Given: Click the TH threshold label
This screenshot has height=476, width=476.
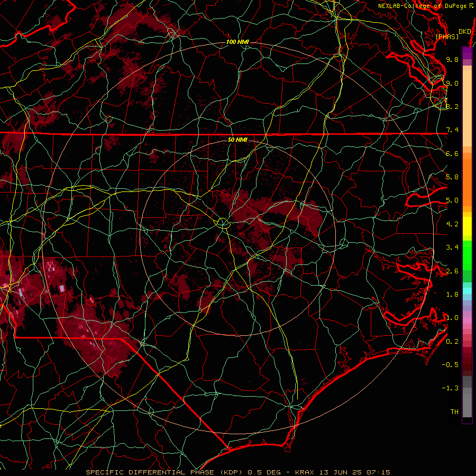Looking at the screenshot, I should click(454, 412).
